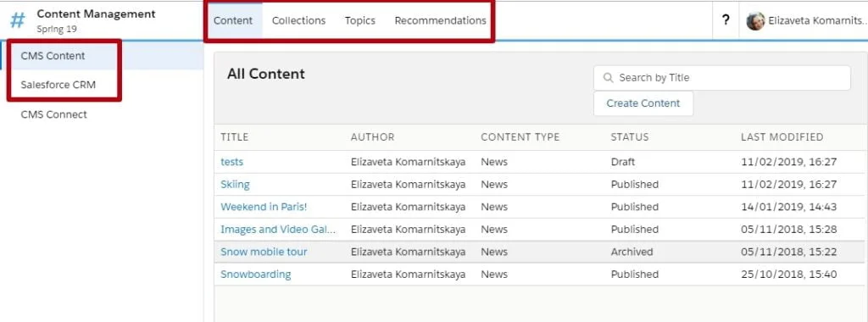Open the 'Snow mobile tour' content item
The height and width of the screenshot is (322, 868).
coord(264,252)
